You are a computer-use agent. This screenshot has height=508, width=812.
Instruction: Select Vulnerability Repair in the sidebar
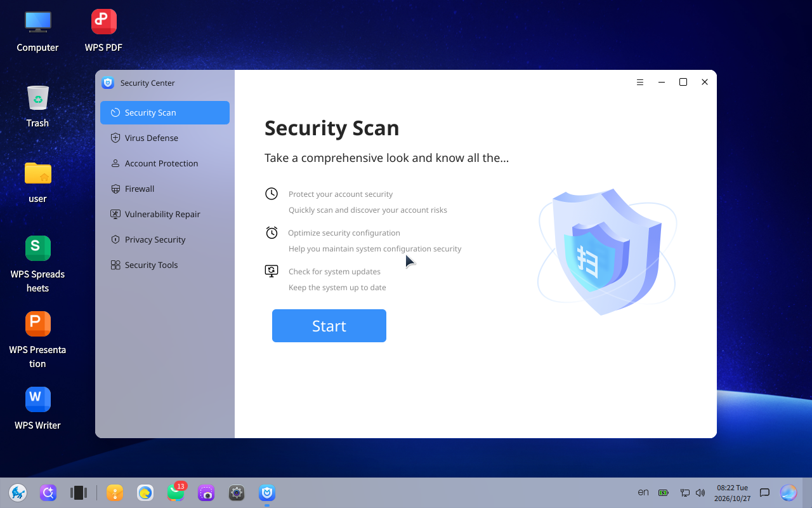(165, 214)
